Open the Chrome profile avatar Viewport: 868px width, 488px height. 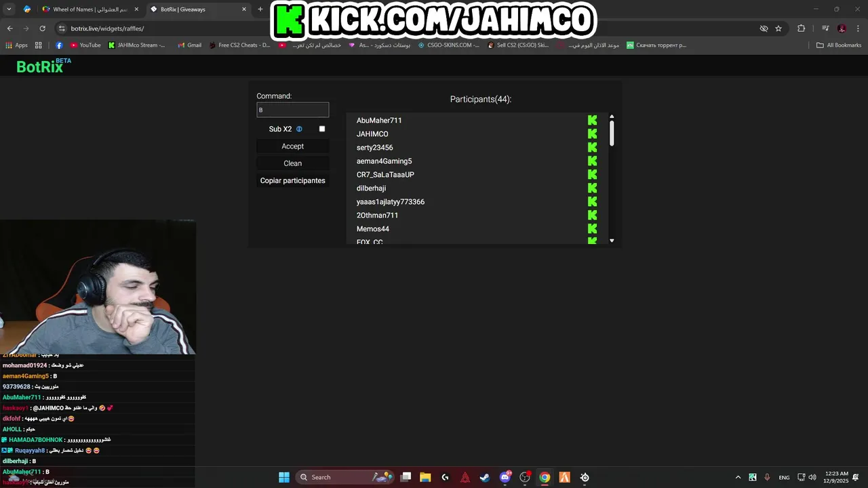coord(842,28)
